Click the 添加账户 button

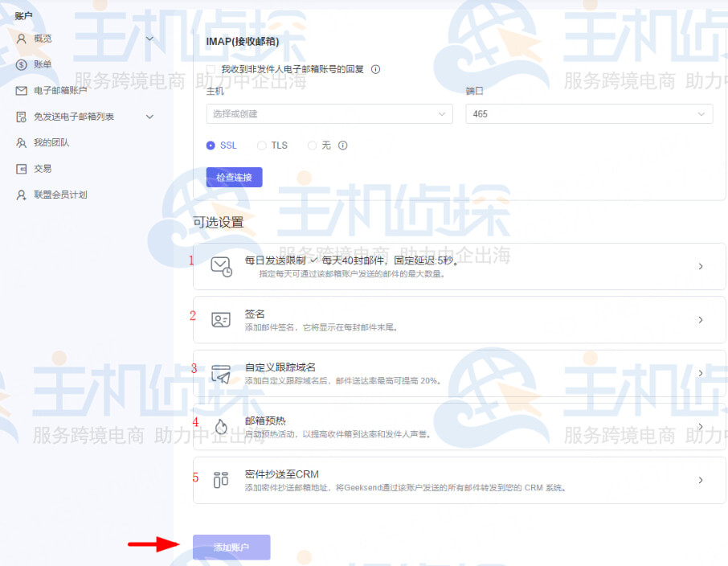pos(231,547)
